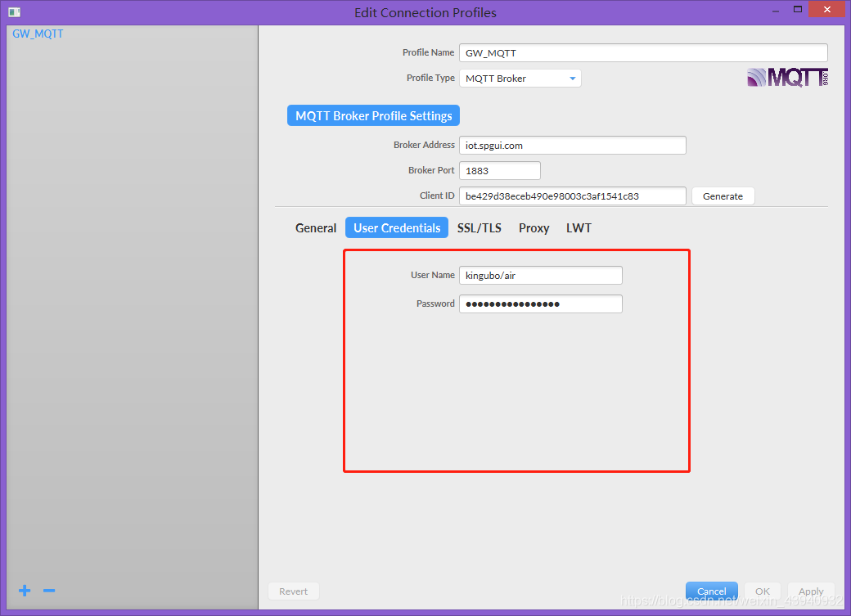Select the User Credentials tab
Screen dimensions: 851x616
397,228
